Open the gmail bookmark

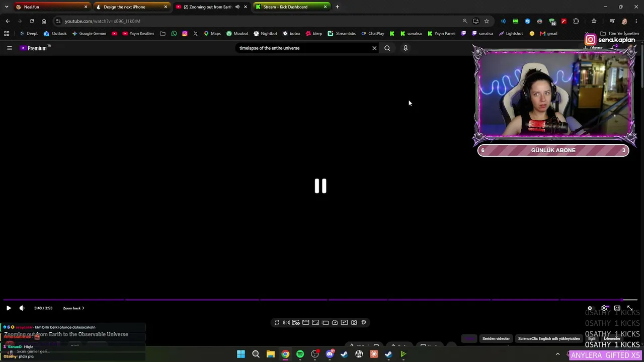tap(548, 34)
